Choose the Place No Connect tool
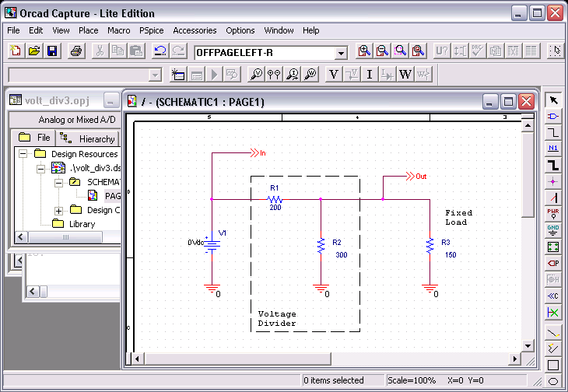This screenshot has width=568, height=392. click(553, 312)
